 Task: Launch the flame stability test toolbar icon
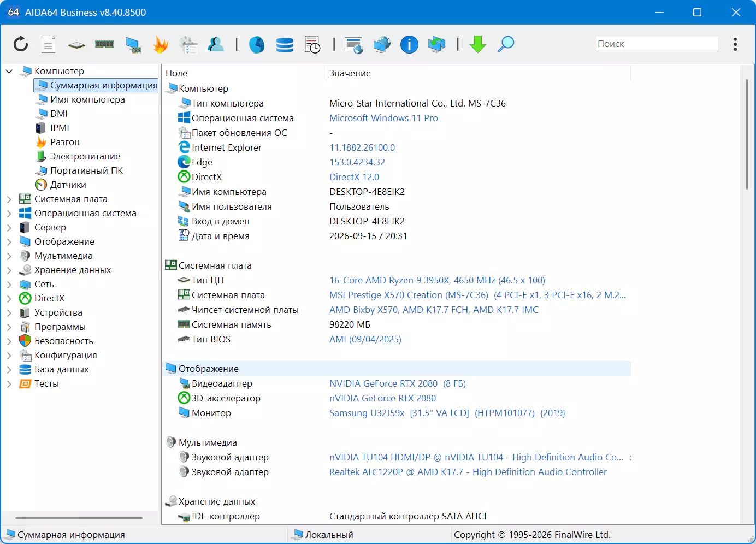161,44
